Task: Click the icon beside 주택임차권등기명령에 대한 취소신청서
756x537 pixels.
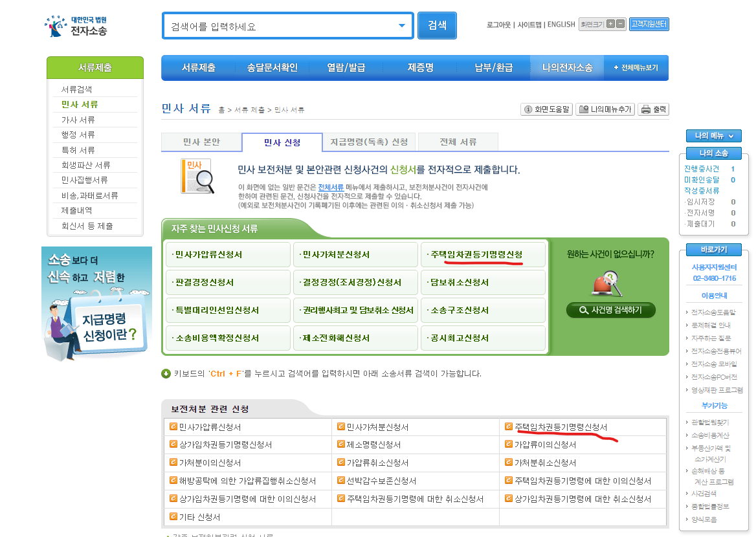Action: (341, 498)
